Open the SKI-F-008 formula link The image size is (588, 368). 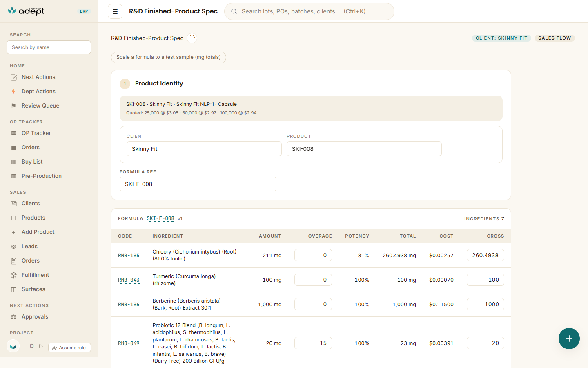tap(160, 218)
